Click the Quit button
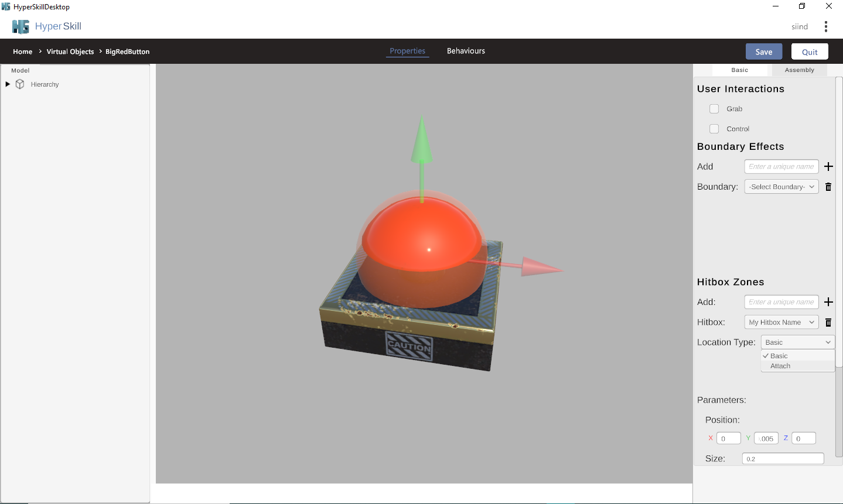Image resolution: width=843 pixels, height=504 pixels. pos(809,52)
